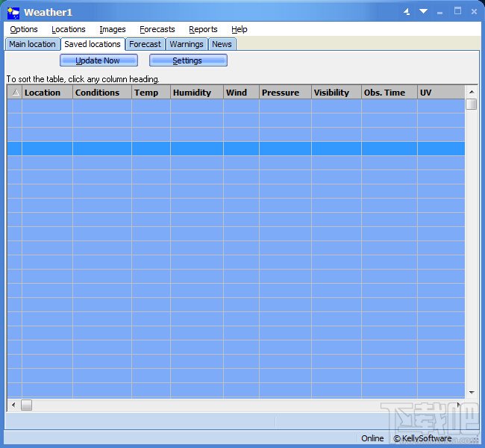
Task: Sort table by Obs. Time column
Action: point(389,93)
